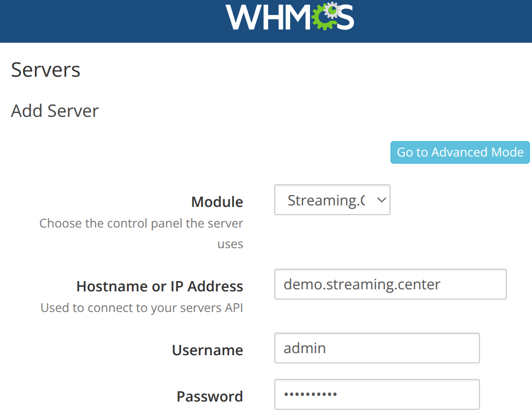Focus the Hostname or IP Address field

(x=390, y=284)
